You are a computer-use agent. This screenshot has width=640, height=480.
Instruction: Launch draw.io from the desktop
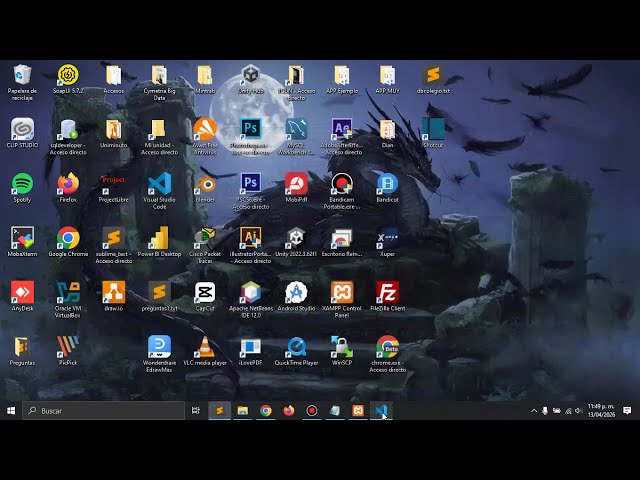coord(113,296)
